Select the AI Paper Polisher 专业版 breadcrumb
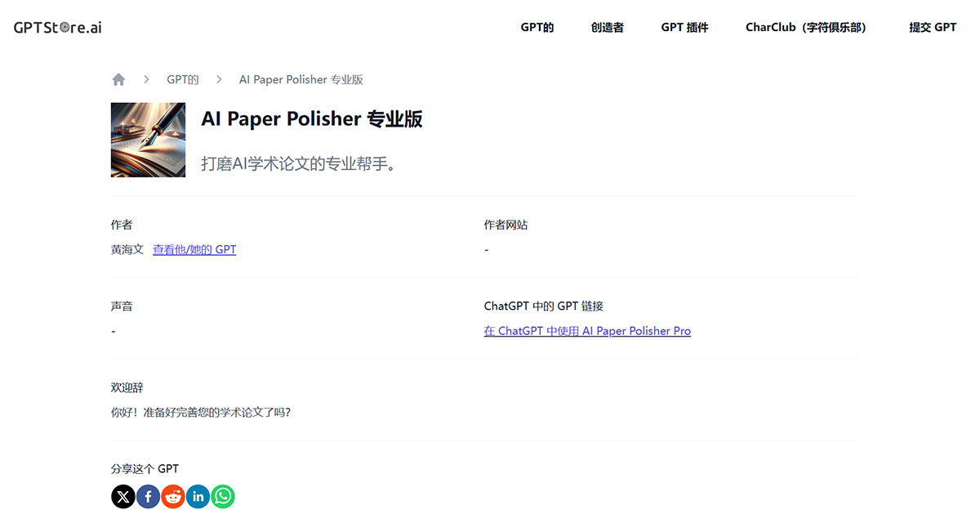Image resolution: width=980 pixels, height=523 pixels. point(301,79)
